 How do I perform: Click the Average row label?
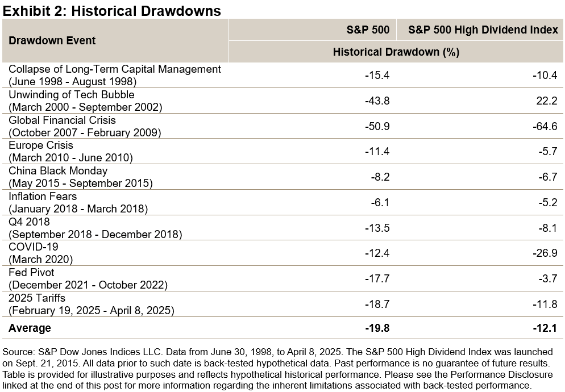(x=30, y=328)
